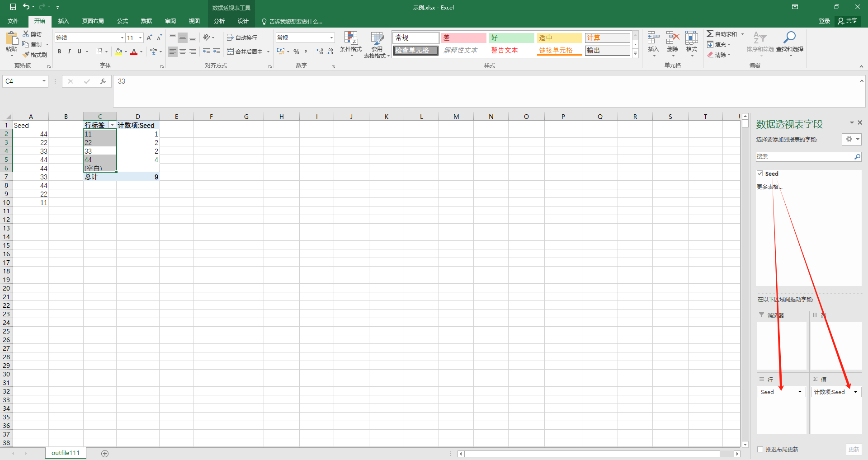This screenshot has height=460, width=868.
Task: Toggle Wrap Text (自动换行)
Action: click(242, 38)
